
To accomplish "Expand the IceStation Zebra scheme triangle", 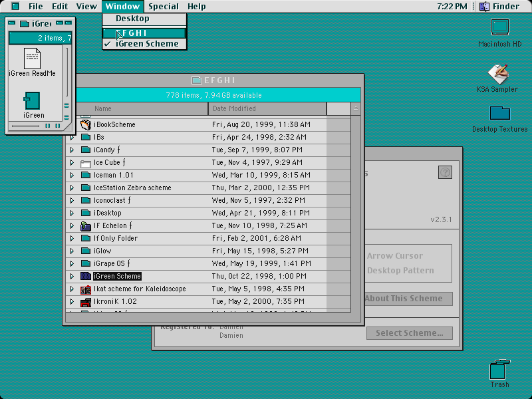I will click(72, 188).
